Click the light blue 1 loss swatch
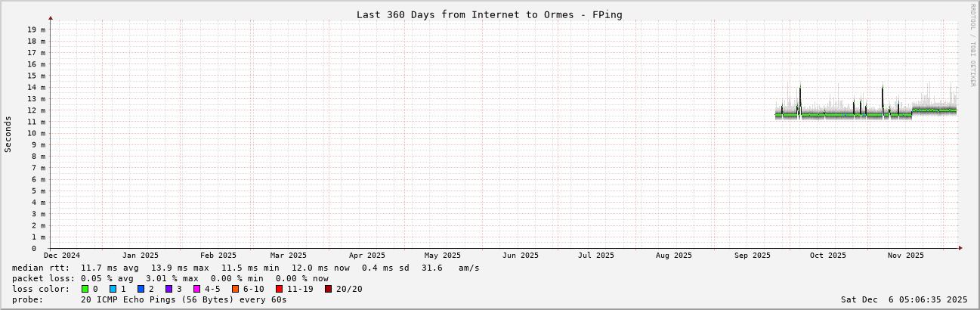Viewport: 980px width, 310px height. (113, 289)
